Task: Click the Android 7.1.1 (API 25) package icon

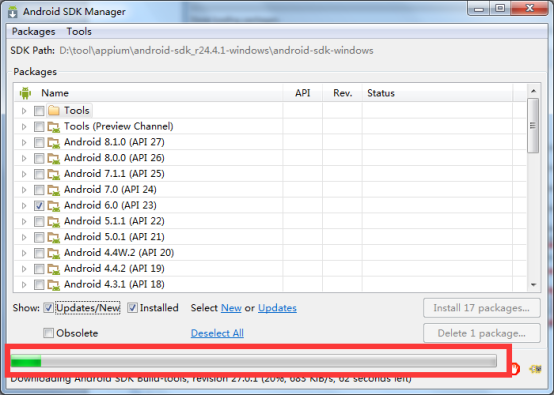Action: coord(54,174)
